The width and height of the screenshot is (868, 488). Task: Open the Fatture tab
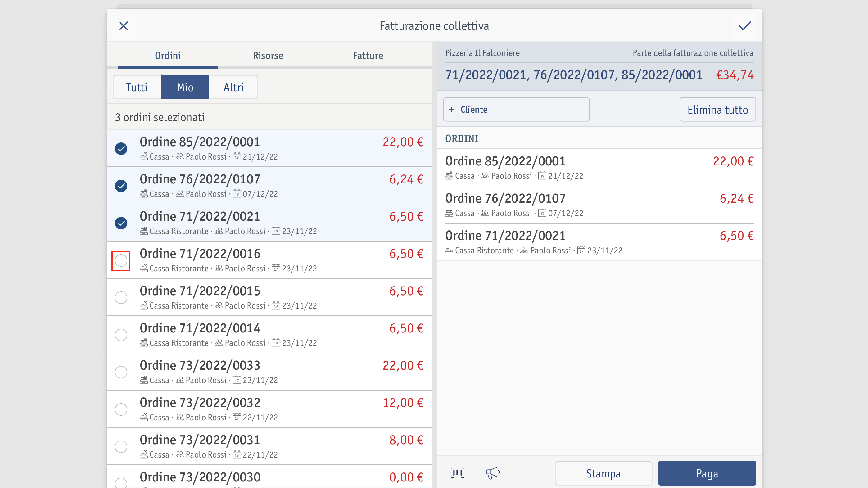368,55
